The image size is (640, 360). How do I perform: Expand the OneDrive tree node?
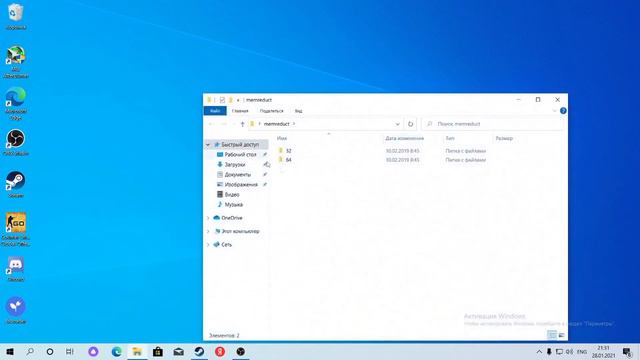208,218
